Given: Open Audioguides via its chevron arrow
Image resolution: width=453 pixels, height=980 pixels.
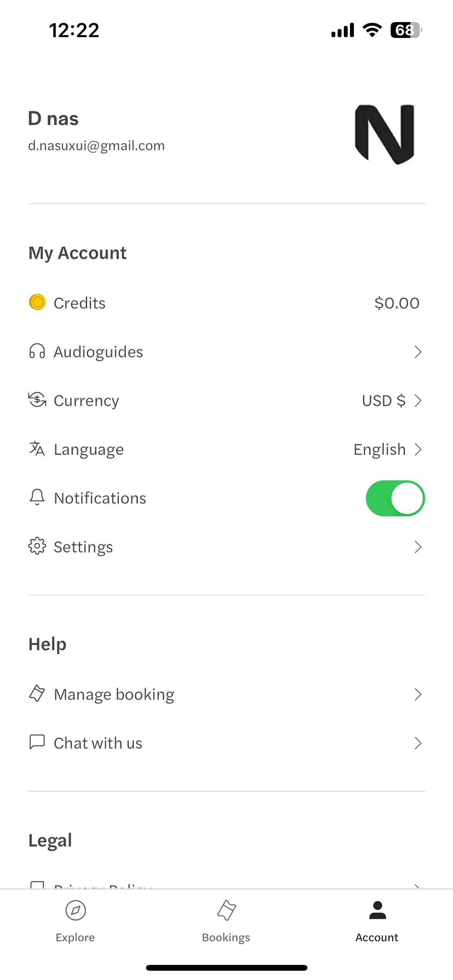Looking at the screenshot, I should point(418,352).
